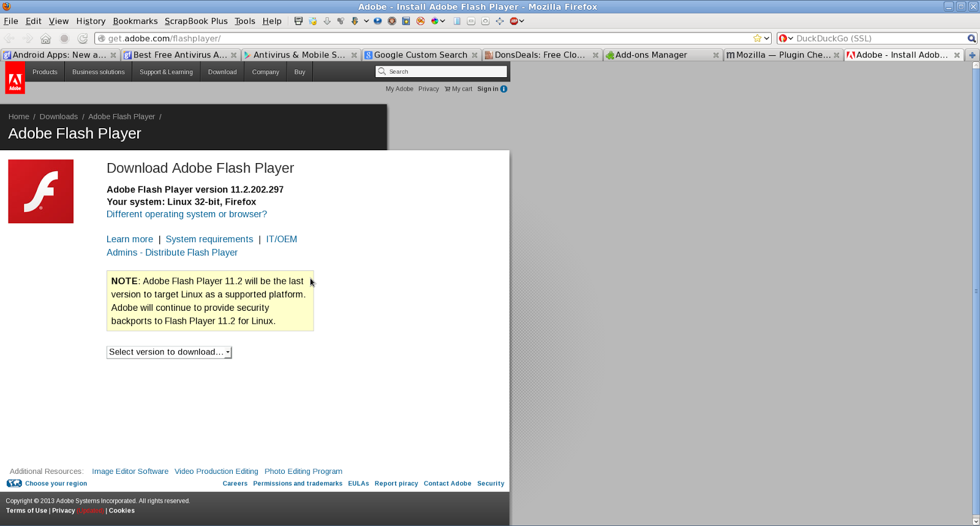Expand the color wheel dropdown arrow

tap(442, 21)
